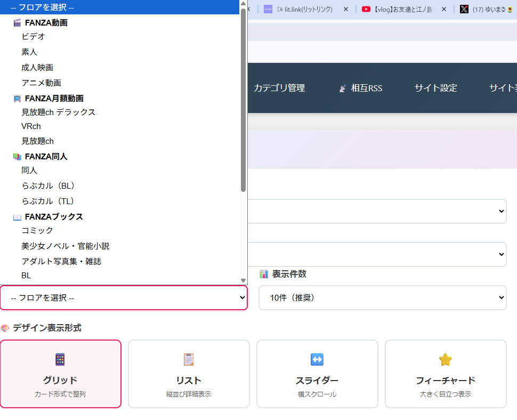Image resolution: width=517 pixels, height=420 pixels.
Task: Select the グリッド grid layout card
Action: [60, 374]
